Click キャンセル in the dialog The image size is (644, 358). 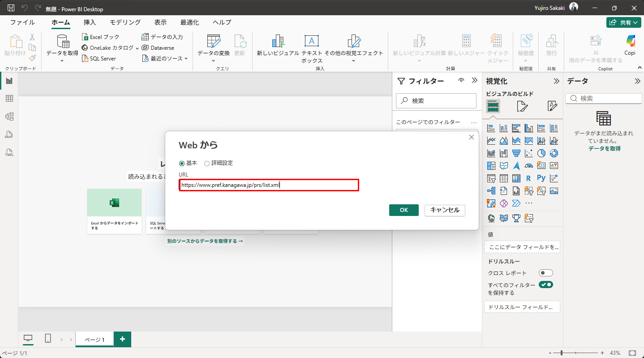point(445,210)
